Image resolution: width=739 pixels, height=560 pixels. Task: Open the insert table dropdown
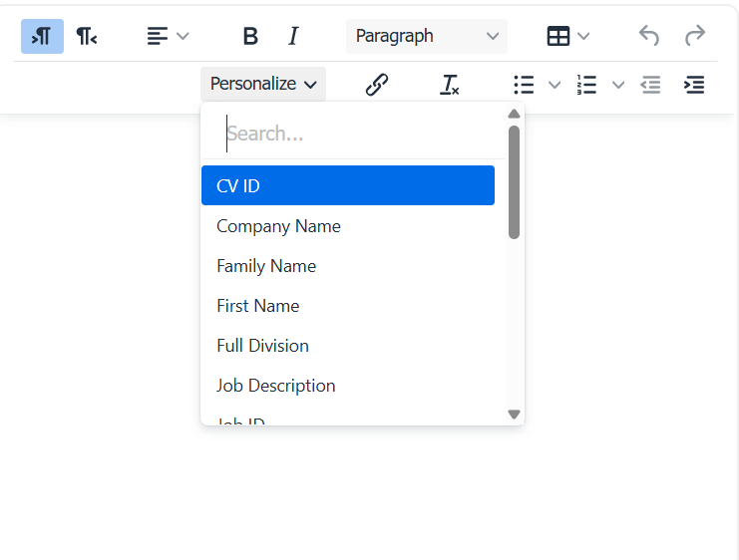(568, 37)
